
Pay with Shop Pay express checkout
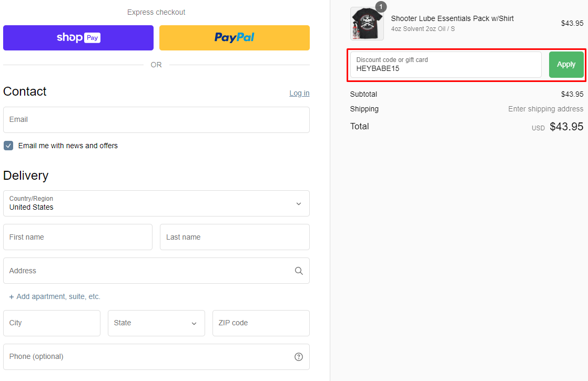click(x=78, y=38)
